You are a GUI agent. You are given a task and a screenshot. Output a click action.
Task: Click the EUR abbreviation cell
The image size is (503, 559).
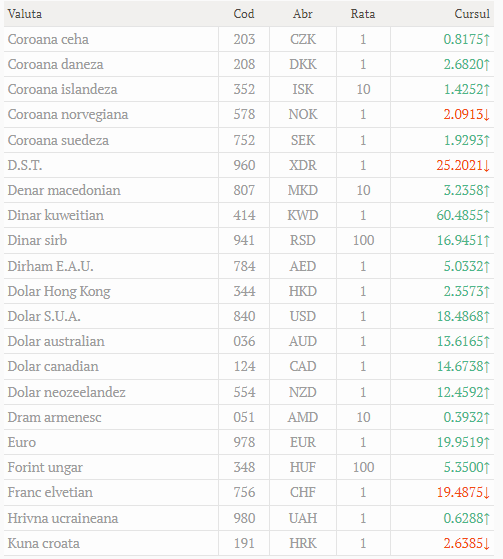303,442
